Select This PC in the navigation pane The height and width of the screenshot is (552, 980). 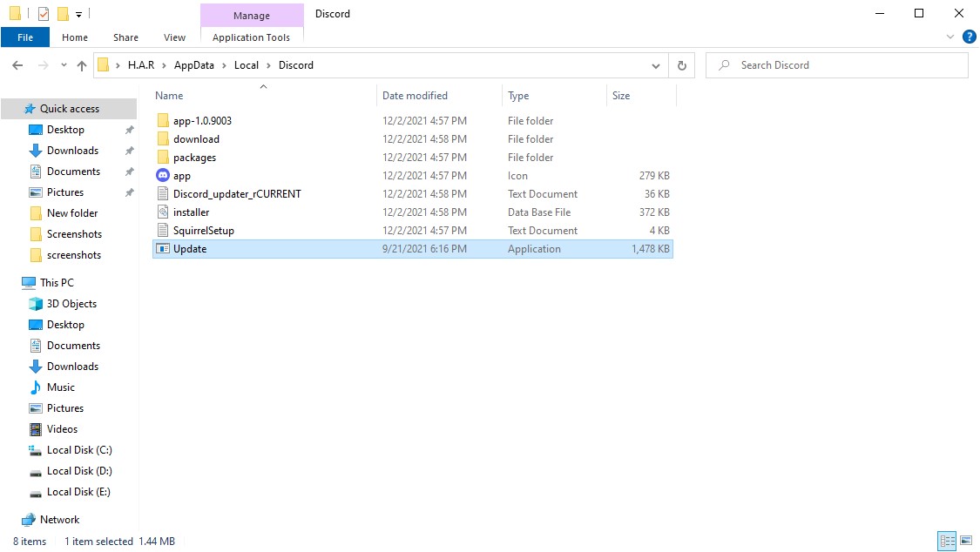57,282
